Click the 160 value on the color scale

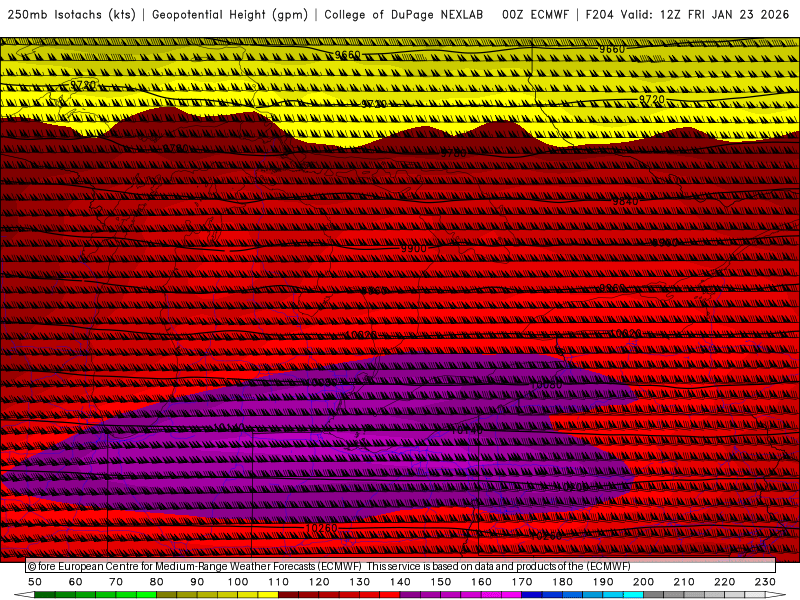coord(481,582)
